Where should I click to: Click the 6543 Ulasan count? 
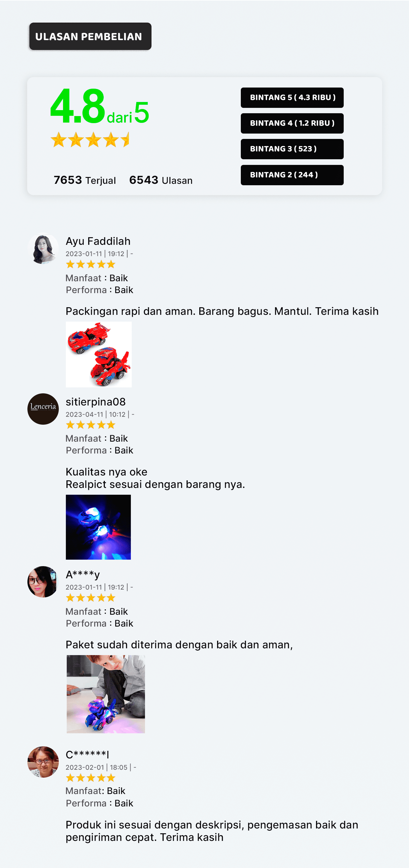(x=161, y=180)
